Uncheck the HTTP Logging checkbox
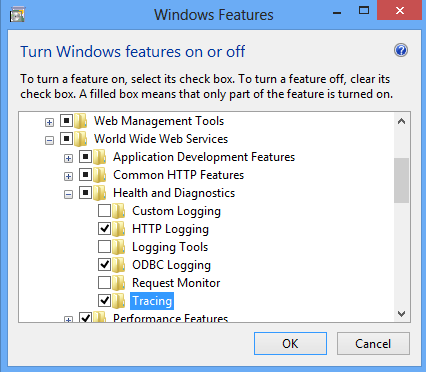Viewport: 426px width, 372px height. (x=104, y=229)
